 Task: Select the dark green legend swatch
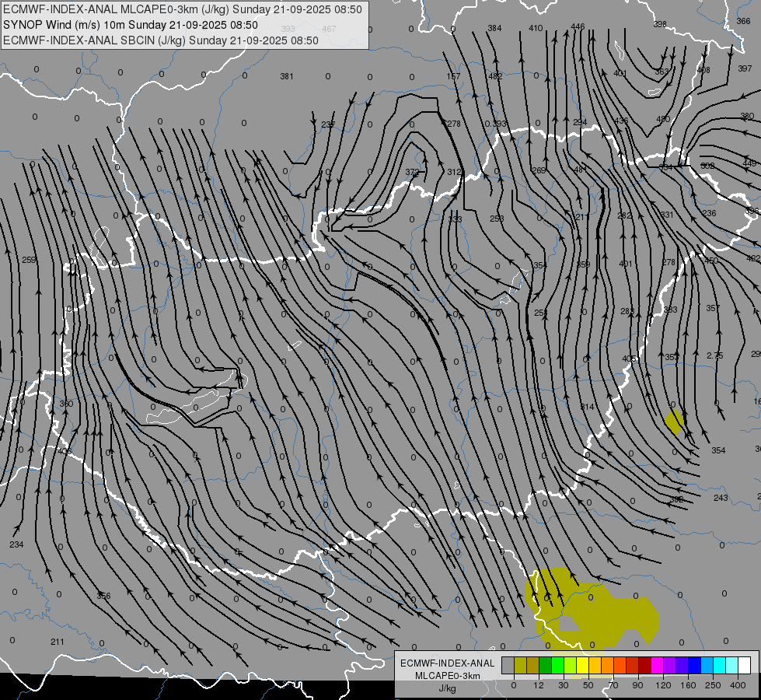546,665
